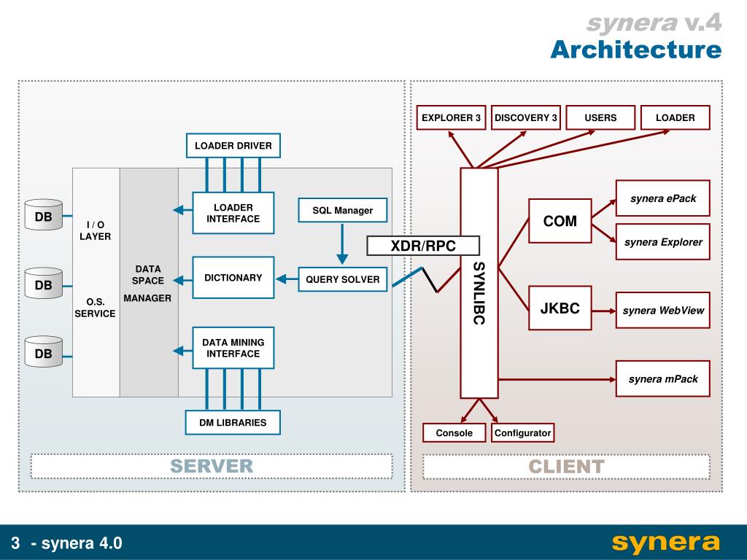747x560 pixels.
Task: Click the XDR/RPC label box
Action: (x=423, y=246)
